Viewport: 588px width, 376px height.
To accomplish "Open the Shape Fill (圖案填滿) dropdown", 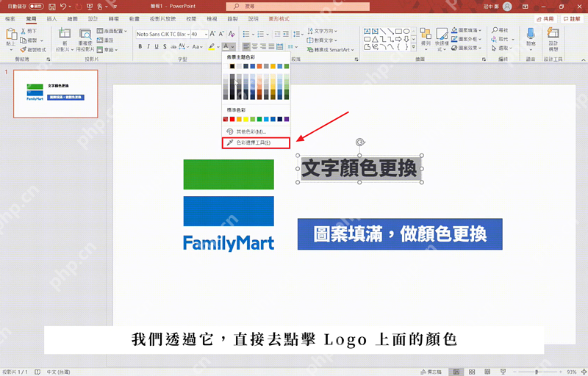I will 466,30.
